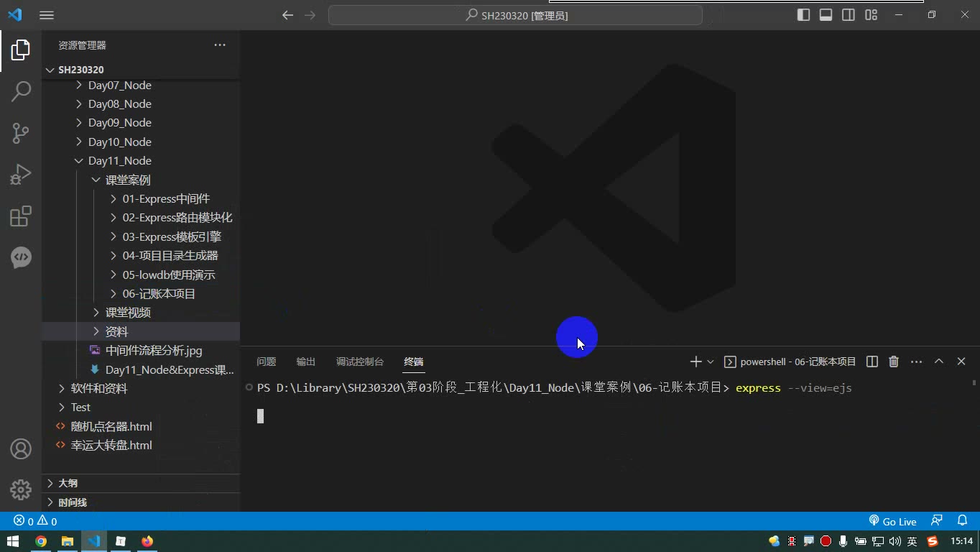This screenshot has height=552, width=980.
Task: Open the Run and Debug view
Action: click(21, 175)
